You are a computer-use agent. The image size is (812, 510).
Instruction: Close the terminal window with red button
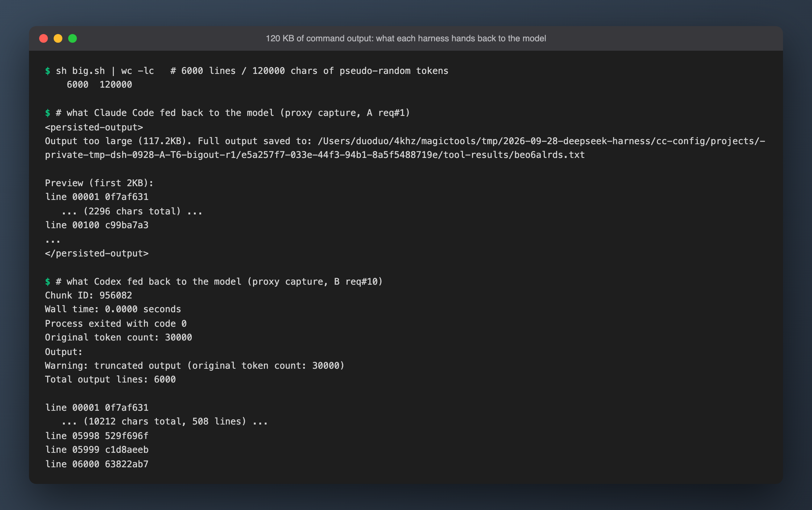click(43, 38)
